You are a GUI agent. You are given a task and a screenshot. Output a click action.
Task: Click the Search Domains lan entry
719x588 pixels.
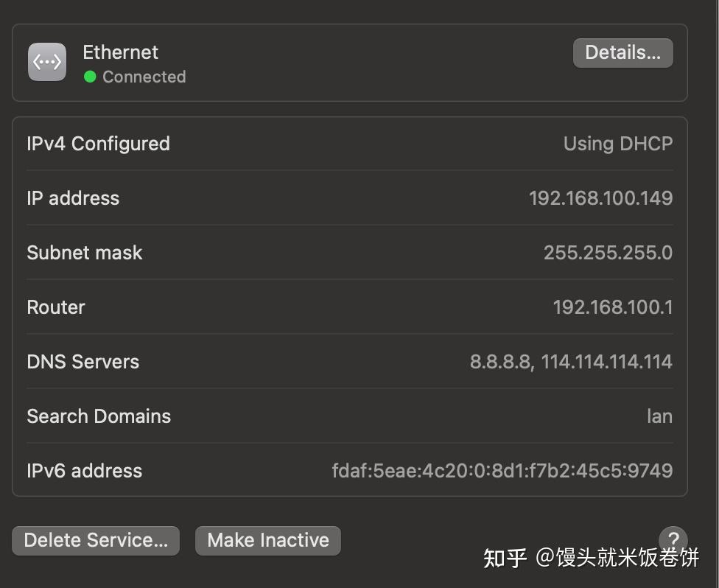point(660,416)
